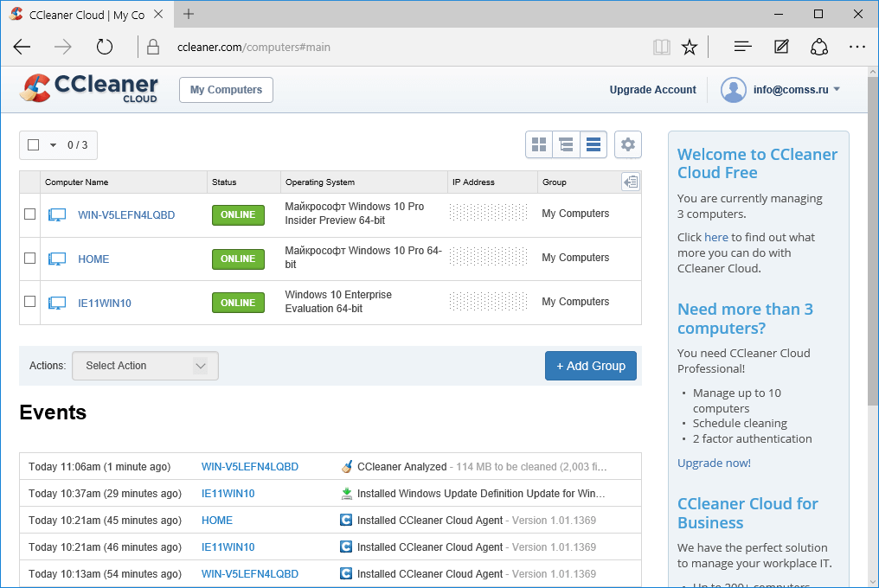Click the CCleaner Cloud browser tab
The height and width of the screenshot is (588, 879).
point(82,14)
